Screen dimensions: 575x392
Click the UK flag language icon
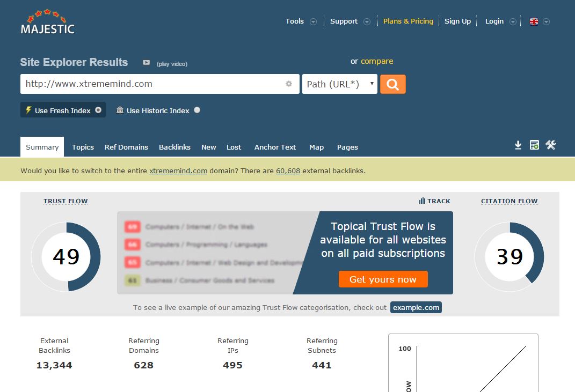coord(534,21)
